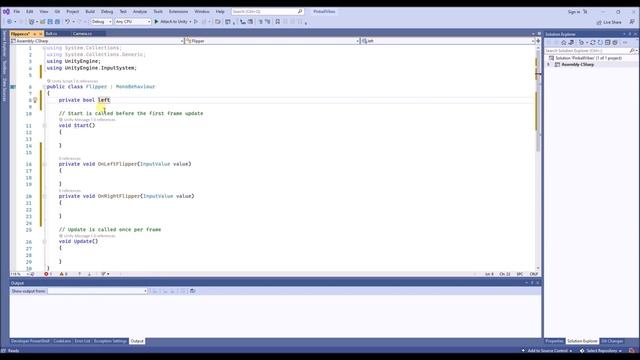Switch to the Git Changes tab
The height and width of the screenshot is (360, 640).
point(612,341)
